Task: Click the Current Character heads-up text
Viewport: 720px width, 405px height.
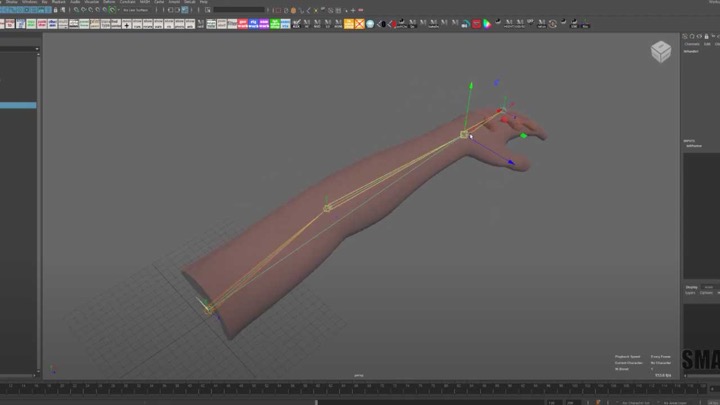Action: point(628,363)
